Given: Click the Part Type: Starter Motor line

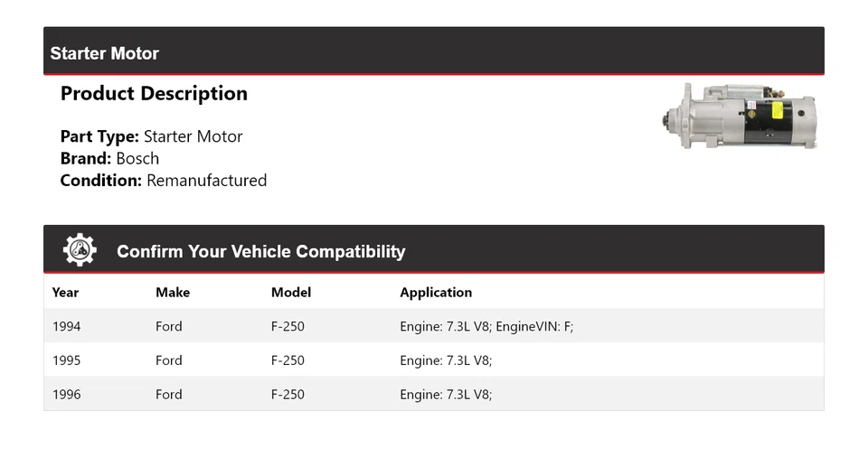Looking at the screenshot, I should pyautogui.click(x=151, y=136).
